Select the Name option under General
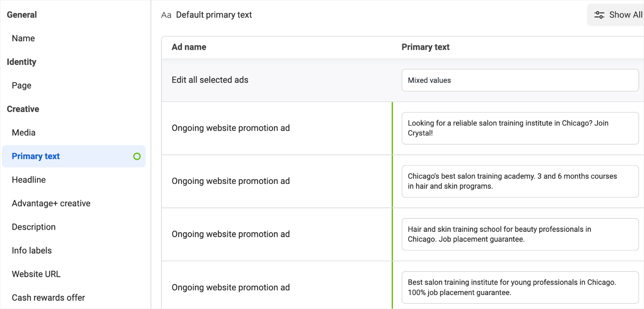This screenshot has width=644, height=309. [23, 38]
